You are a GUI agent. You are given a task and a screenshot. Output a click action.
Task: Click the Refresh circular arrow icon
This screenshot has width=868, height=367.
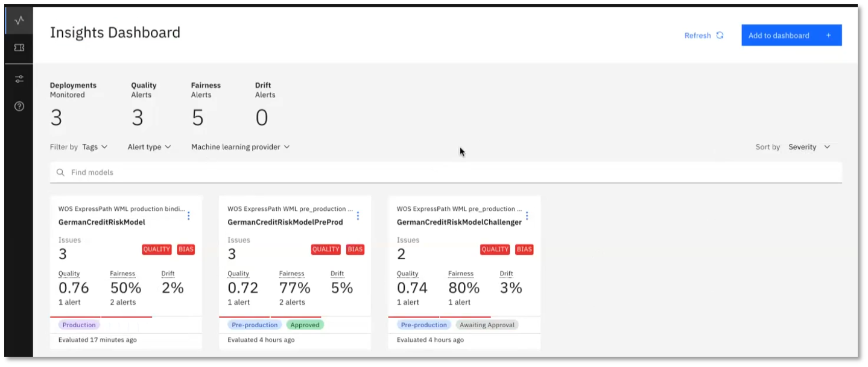click(x=720, y=36)
